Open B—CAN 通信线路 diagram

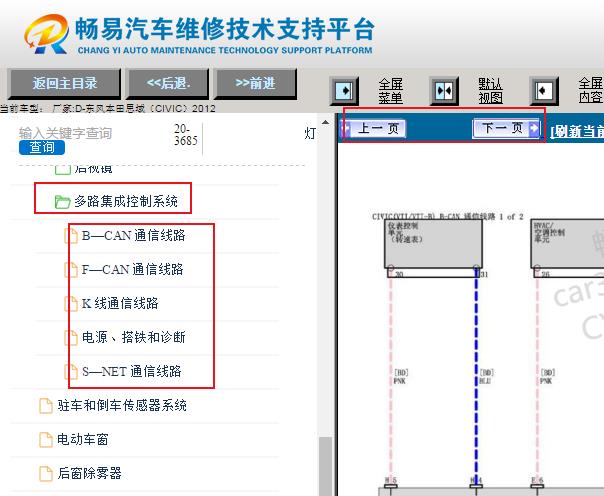coord(133,235)
